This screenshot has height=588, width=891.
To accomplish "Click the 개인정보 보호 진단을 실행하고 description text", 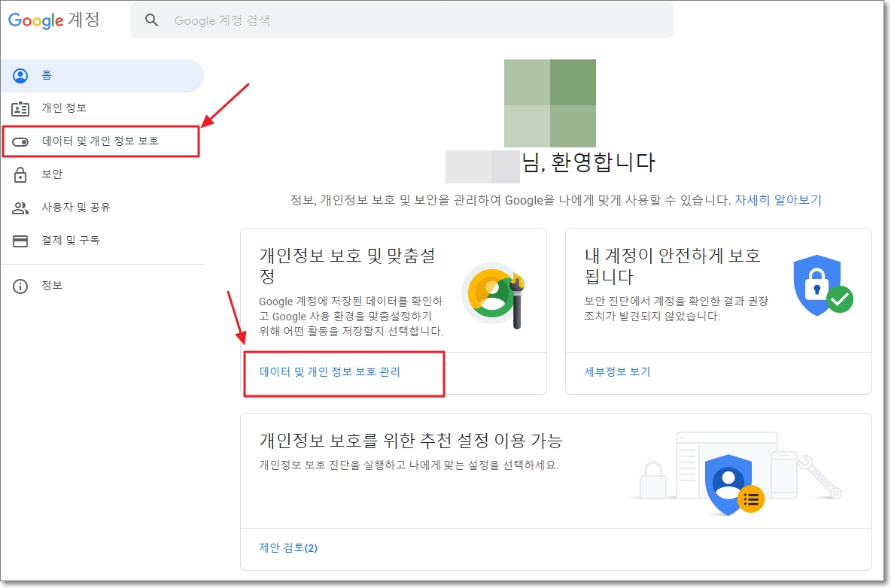I will [x=409, y=465].
